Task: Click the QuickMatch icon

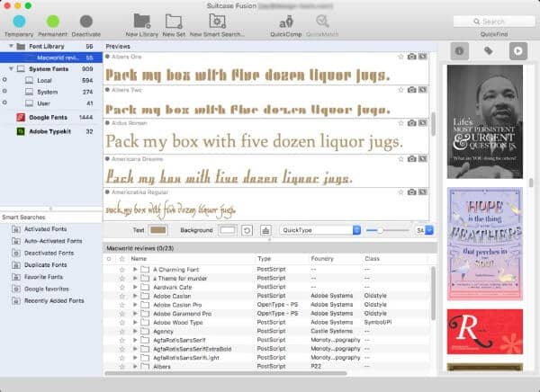Action: pos(322,22)
